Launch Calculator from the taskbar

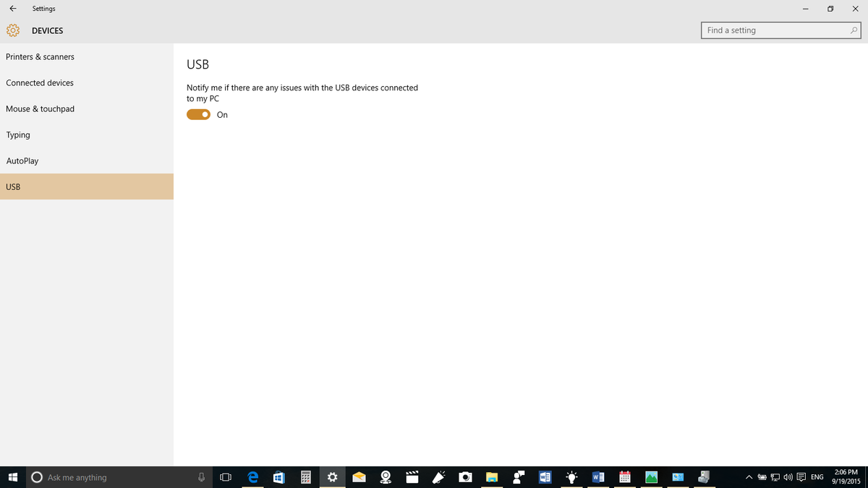tap(306, 477)
